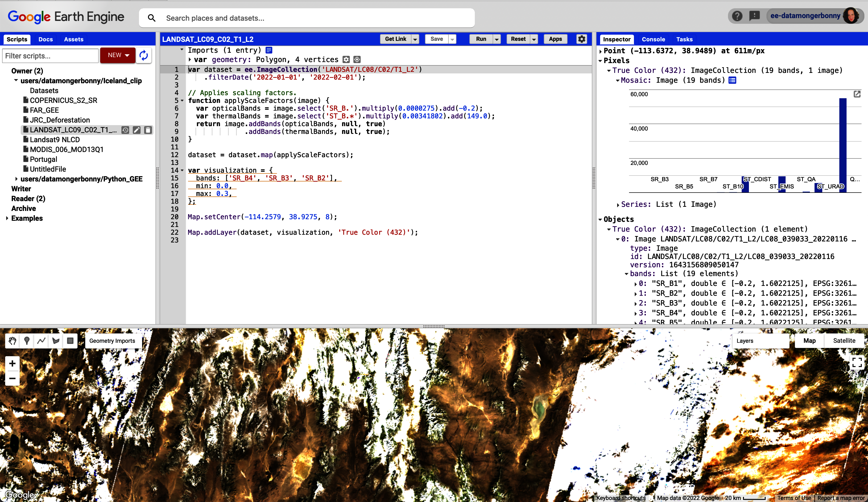Switch to the Console tab
868x502 pixels.
tap(654, 39)
